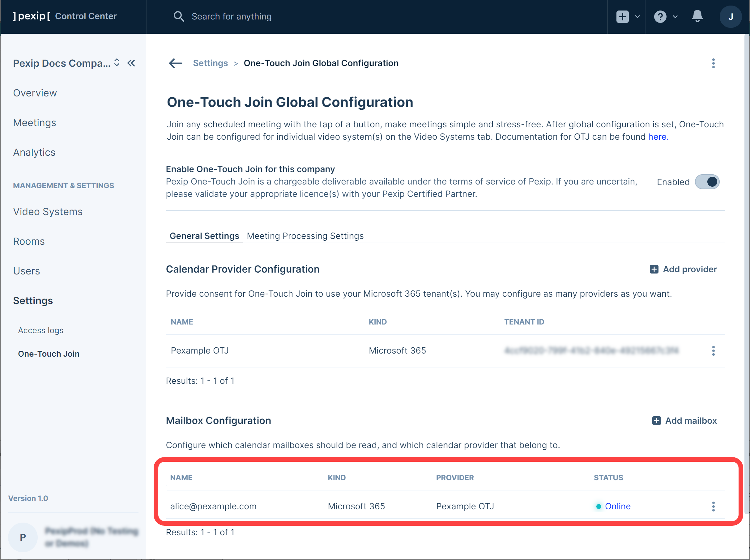Collapse the sidebar with double chevron
This screenshot has height=560, width=750.
click(x=131, y=63)
